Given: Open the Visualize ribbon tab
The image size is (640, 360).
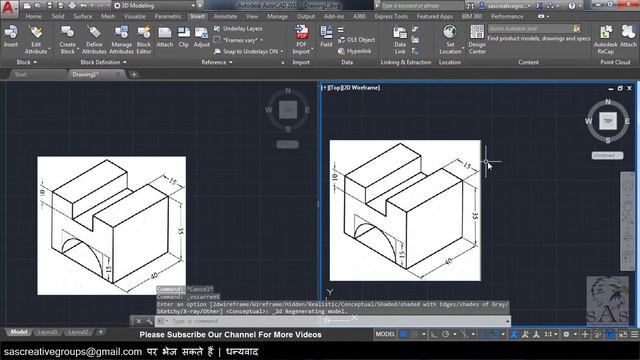Looking at the screenshot, I should [135, 16].
